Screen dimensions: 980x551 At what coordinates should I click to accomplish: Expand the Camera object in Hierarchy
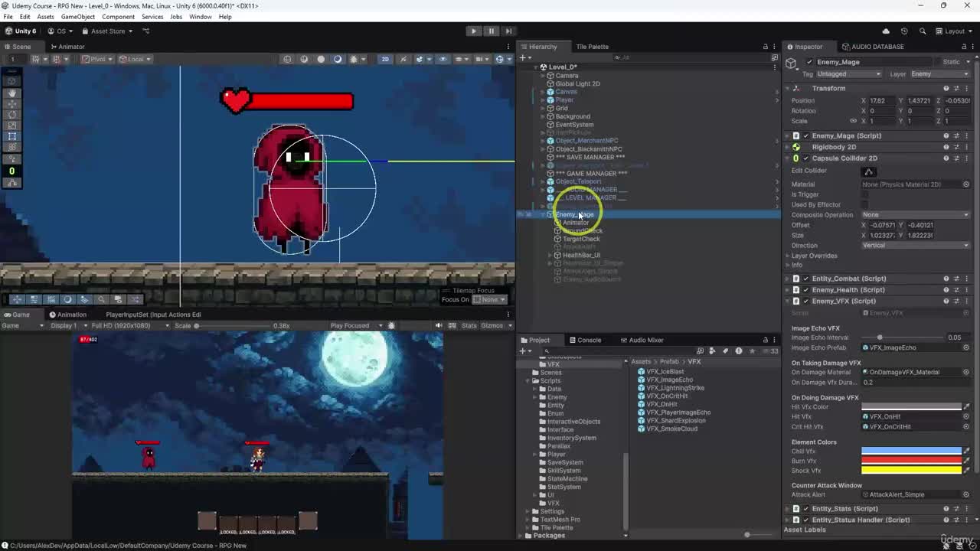click(543, 76)
